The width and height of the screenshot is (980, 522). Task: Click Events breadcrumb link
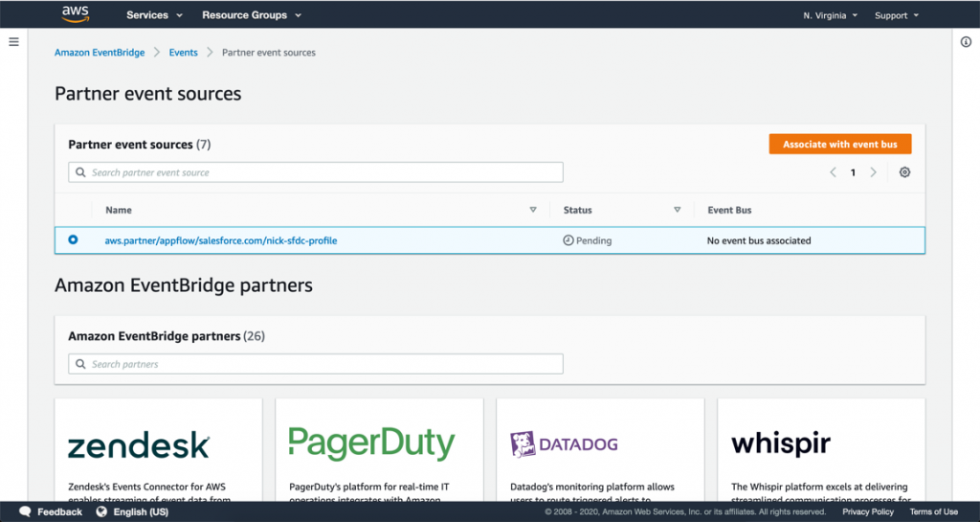[183, 53]
